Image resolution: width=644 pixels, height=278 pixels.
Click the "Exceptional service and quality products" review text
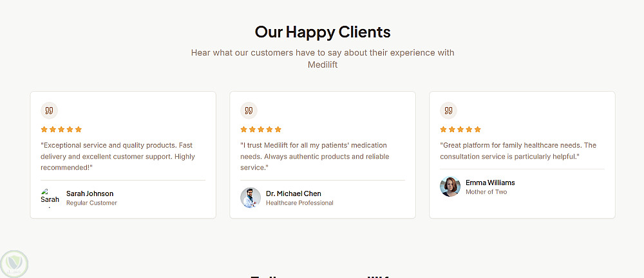coord(118,156)
